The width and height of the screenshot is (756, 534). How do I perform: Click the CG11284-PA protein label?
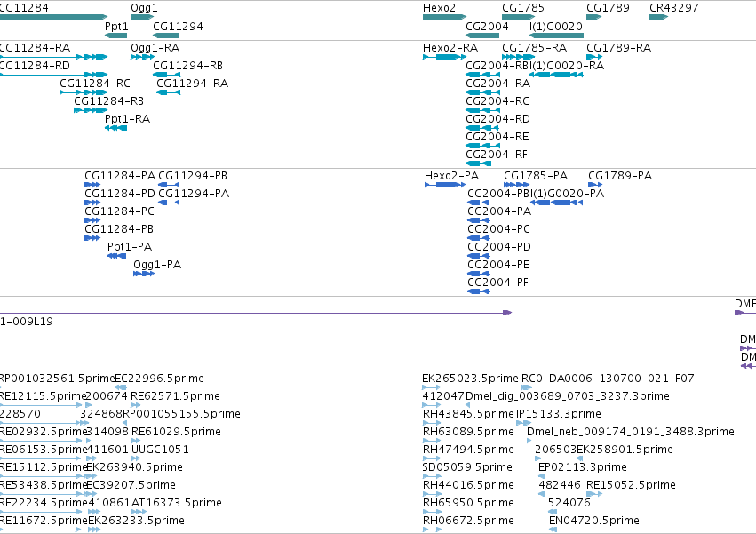(120, 176)
